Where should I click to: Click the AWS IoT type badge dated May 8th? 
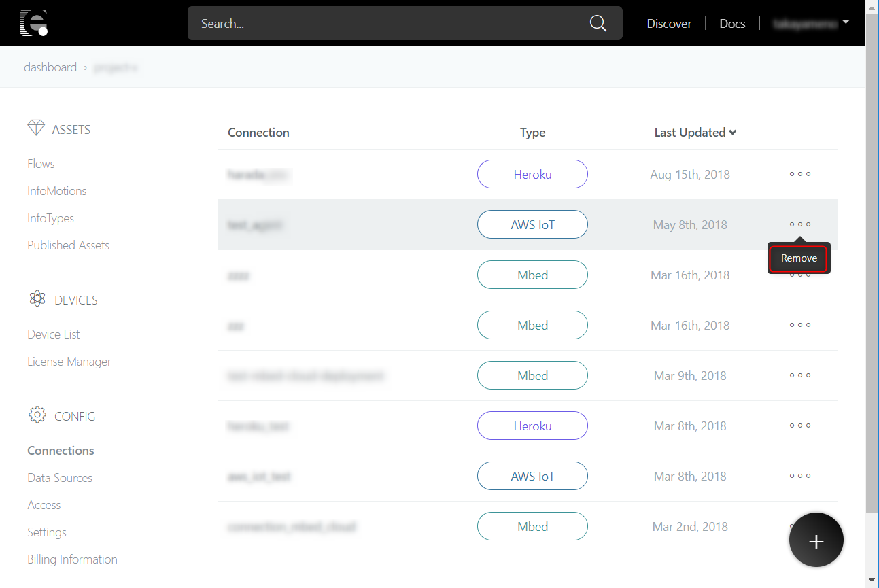tap(532, 224)
